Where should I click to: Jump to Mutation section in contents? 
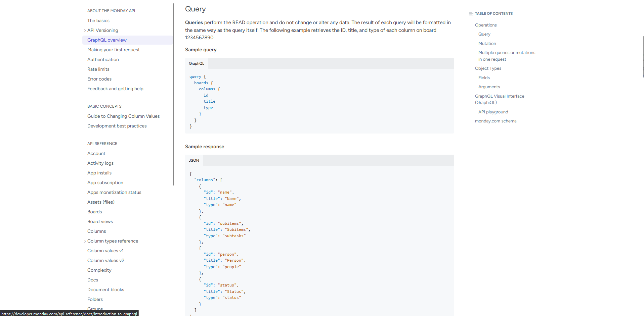487,44
